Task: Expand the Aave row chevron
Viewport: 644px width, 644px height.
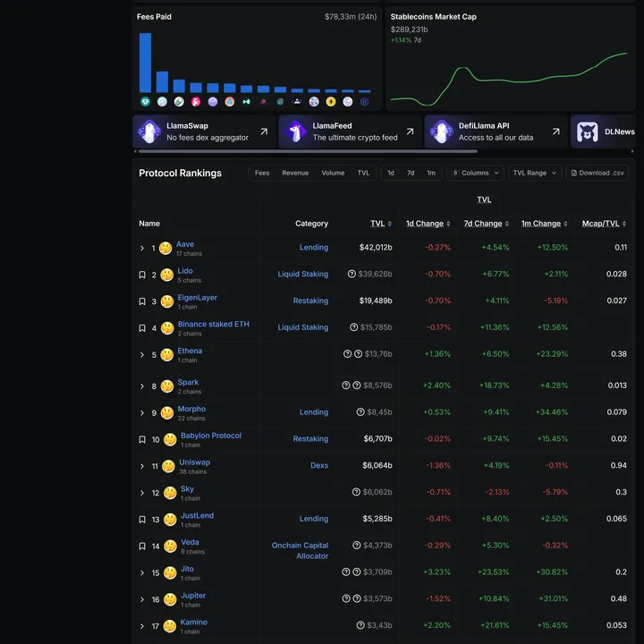Action: [x=142, y=249]
